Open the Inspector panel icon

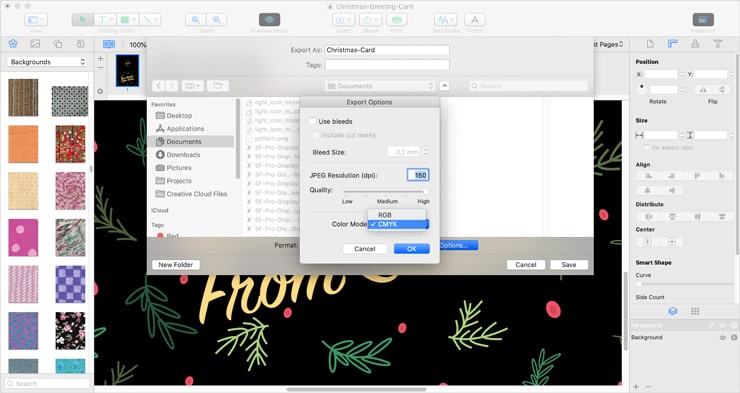[703, 19]
